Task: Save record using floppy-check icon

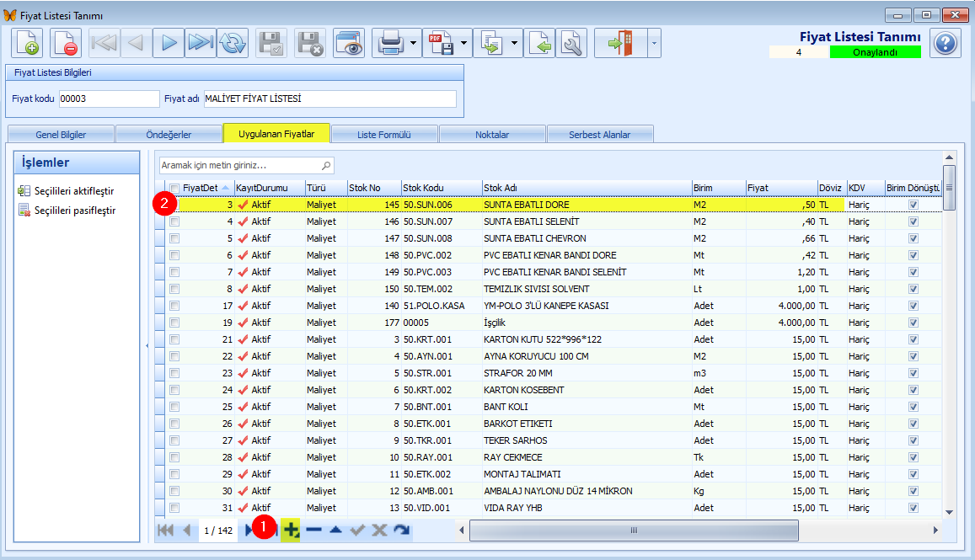Action: [271, 43]
